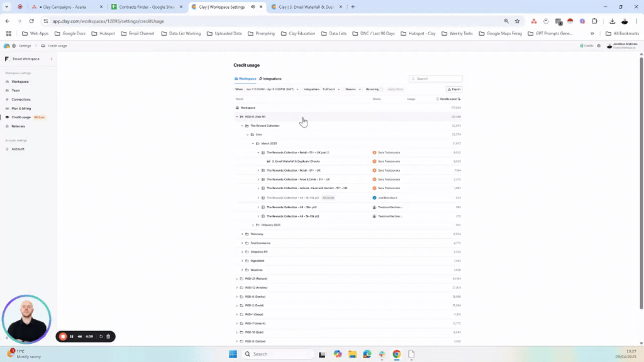Image resolution: width=644 pixels, height=362 pixels.
Task: Click the Clay logo in the breadcrumb bar
Action: click(7, 46)
